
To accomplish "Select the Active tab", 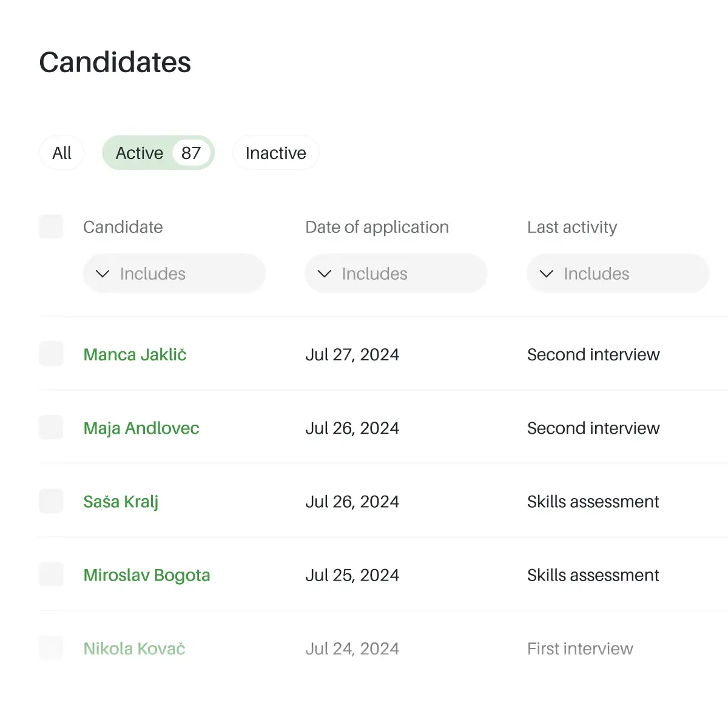I will (140, 153).
